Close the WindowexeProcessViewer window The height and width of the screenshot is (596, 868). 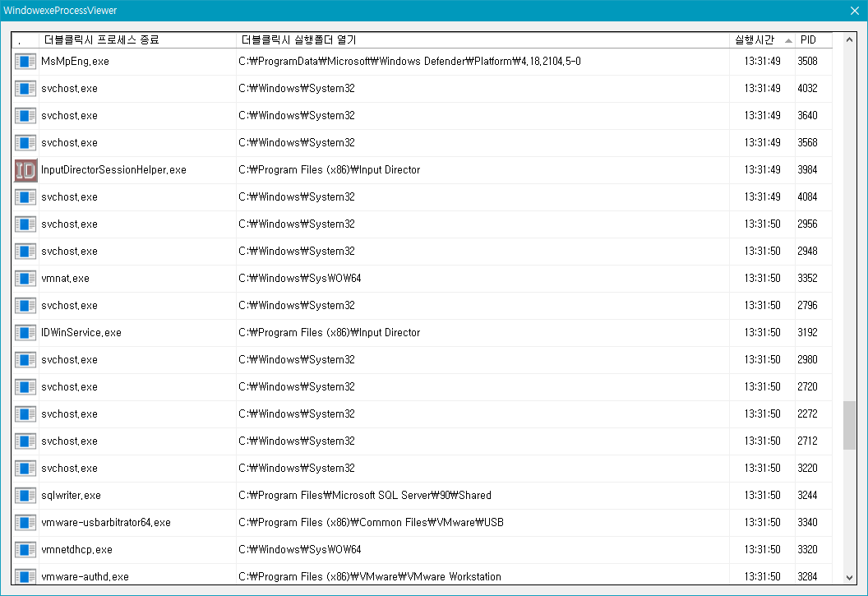(x=855, y=11)
